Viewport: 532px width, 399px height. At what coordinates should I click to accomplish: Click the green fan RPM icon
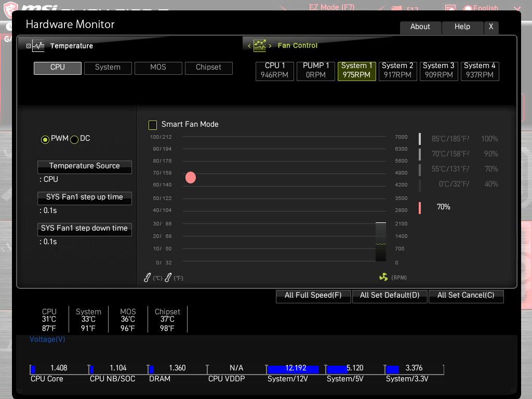383,277
